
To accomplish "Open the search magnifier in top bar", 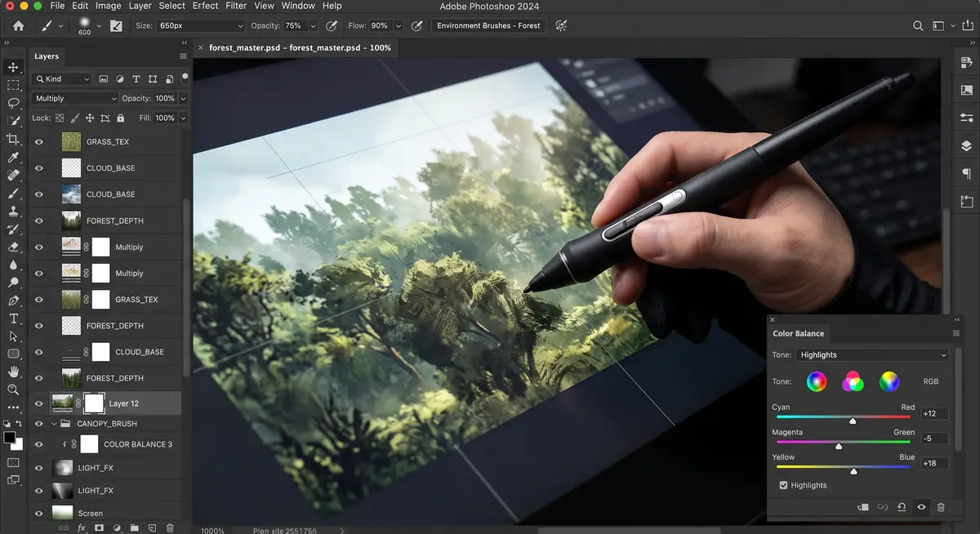I will 918,26.
